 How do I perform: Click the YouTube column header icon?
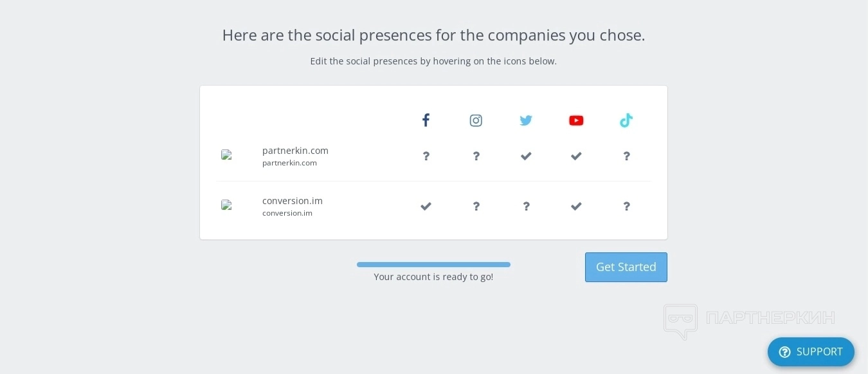(x=576, y=120)
